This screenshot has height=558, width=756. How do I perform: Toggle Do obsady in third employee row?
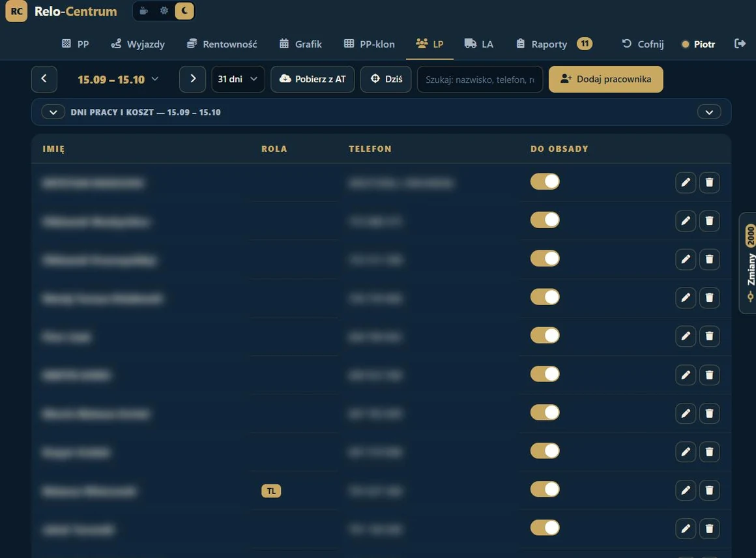pyautogui.click(x=545, y=259)
